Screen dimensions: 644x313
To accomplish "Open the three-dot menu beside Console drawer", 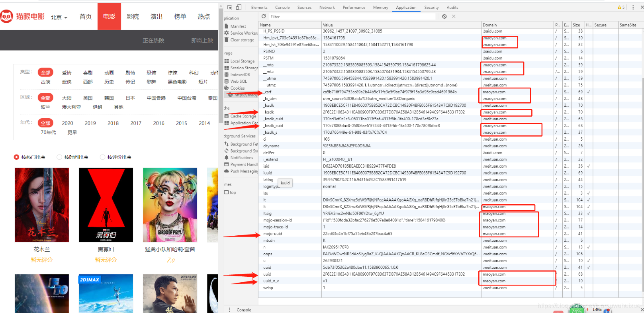I will [x=229, y=310].
